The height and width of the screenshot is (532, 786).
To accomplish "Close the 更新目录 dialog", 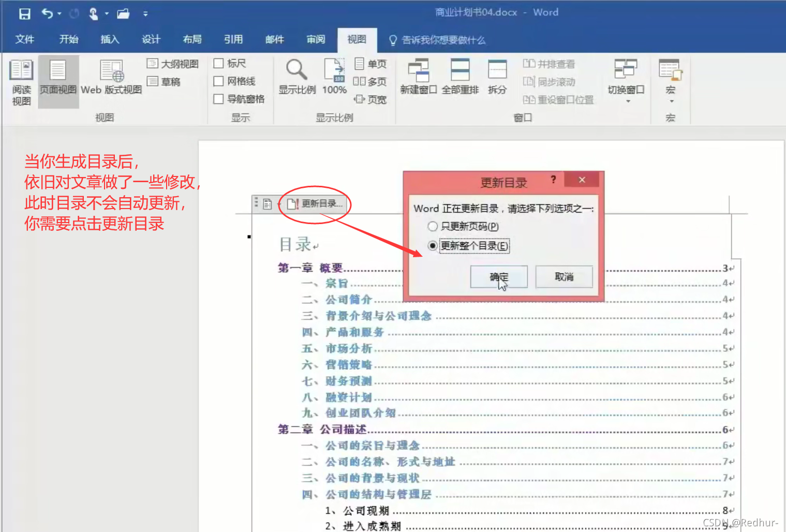I will click(582, 180).
